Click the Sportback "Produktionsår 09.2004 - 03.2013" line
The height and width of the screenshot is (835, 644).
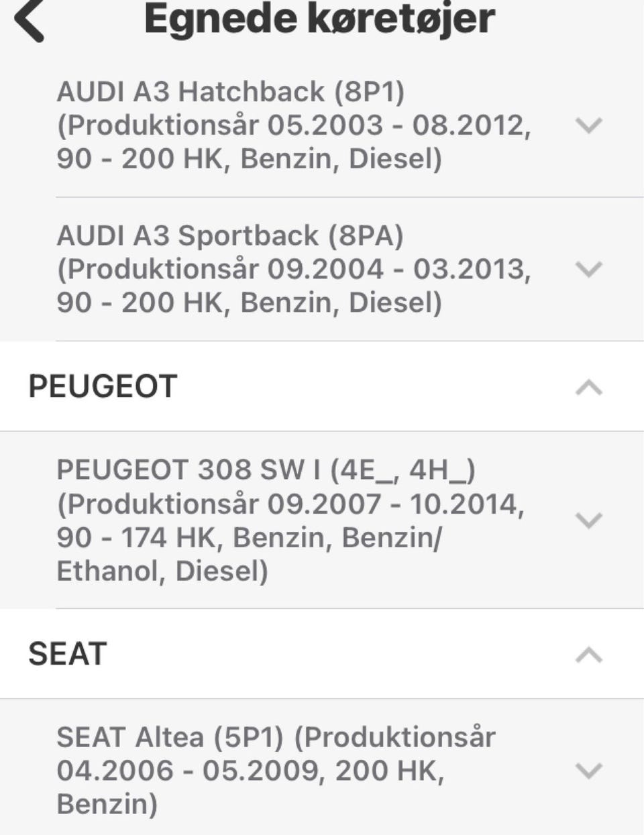pos(294,269)
